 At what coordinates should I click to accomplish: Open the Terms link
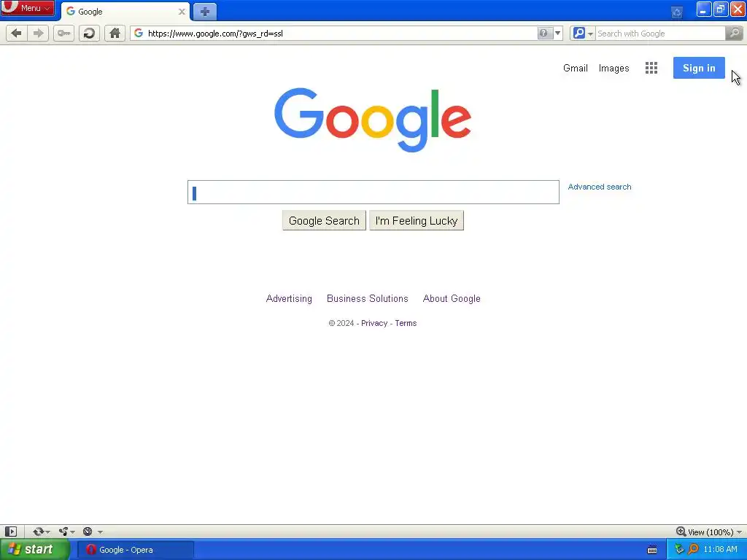pos(406,323)
